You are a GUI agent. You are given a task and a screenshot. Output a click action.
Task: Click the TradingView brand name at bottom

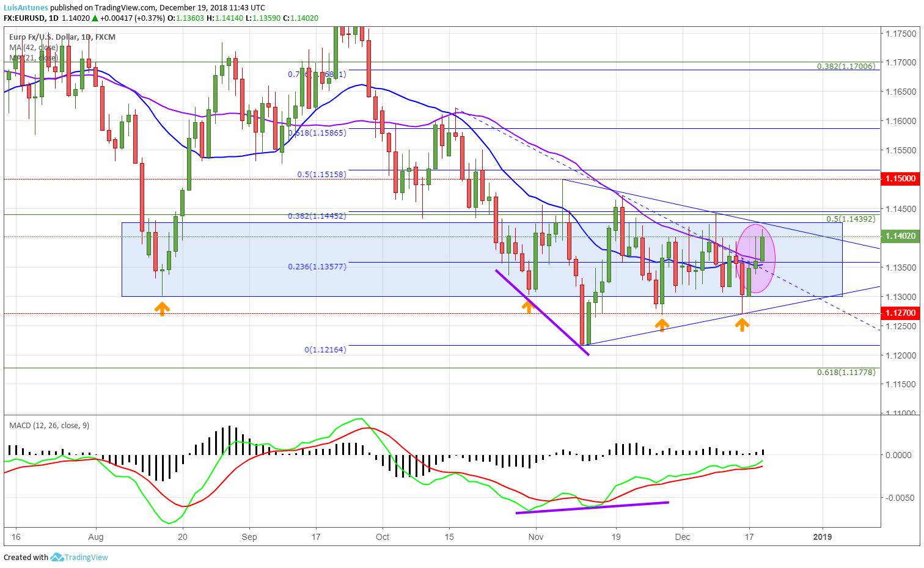point(86,557)
